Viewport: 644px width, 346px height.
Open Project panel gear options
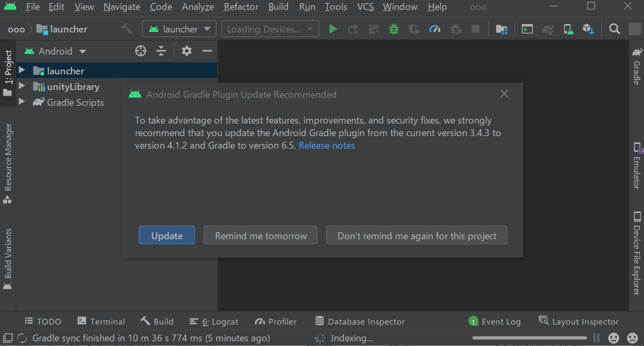click(x=187, y=51)
